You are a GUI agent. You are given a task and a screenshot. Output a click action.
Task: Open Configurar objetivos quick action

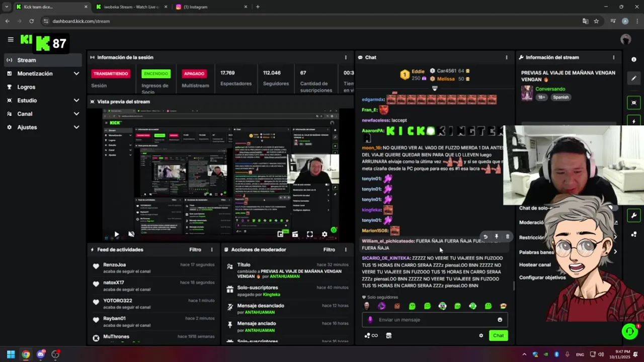click(x=542, y=278)
